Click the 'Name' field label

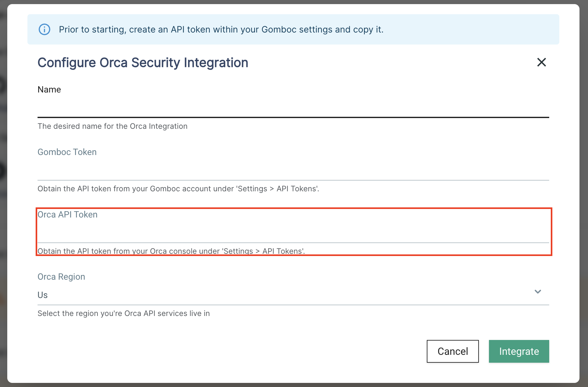(x=49, y=90)
